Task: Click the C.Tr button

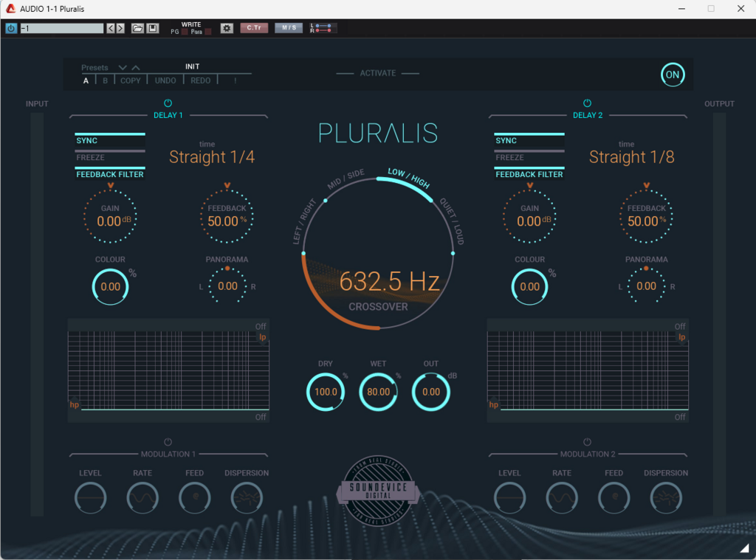Action: coord(254,28)
